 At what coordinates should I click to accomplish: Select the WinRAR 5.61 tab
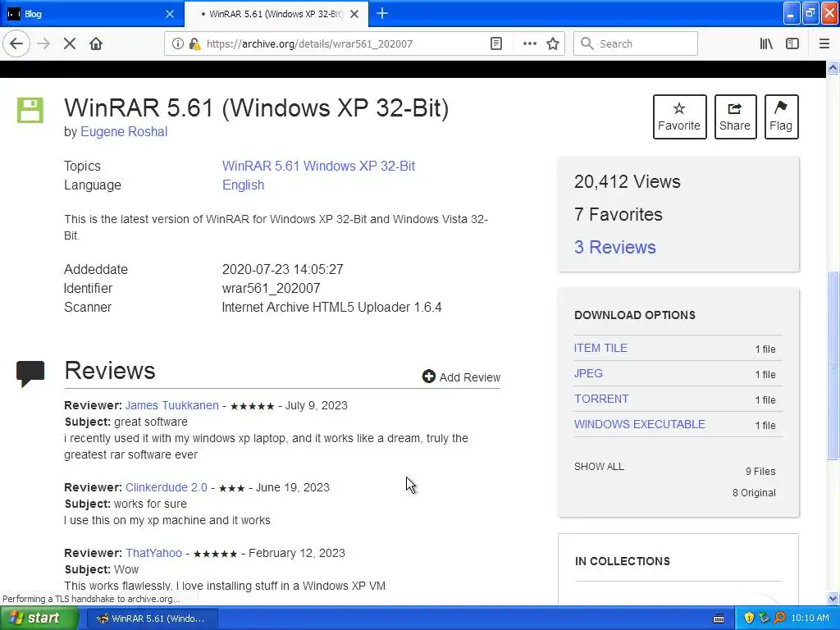coord(276,14)
